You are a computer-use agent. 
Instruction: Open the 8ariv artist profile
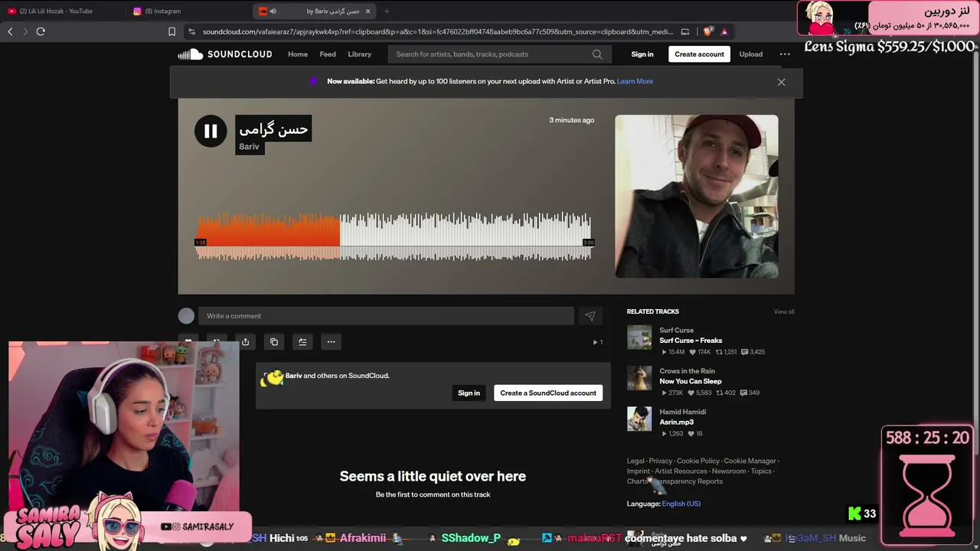click(x=249, y=147)
